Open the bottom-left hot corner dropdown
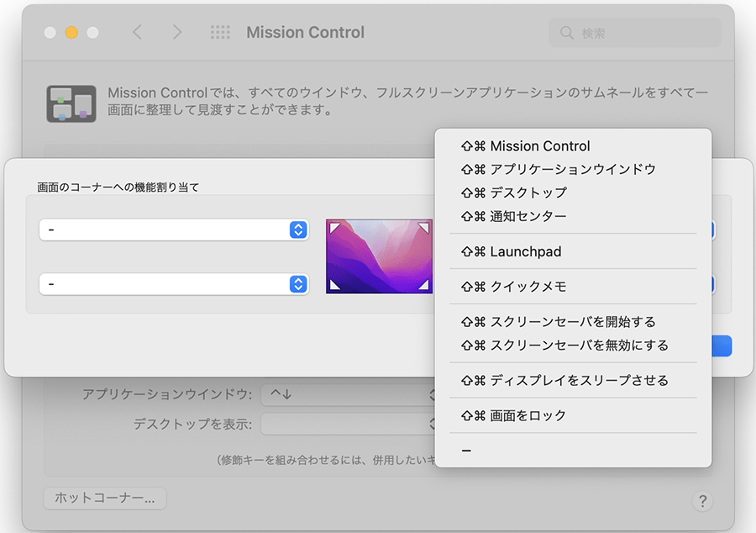Screen dimensions: 756x533 (x=174, y=284)
